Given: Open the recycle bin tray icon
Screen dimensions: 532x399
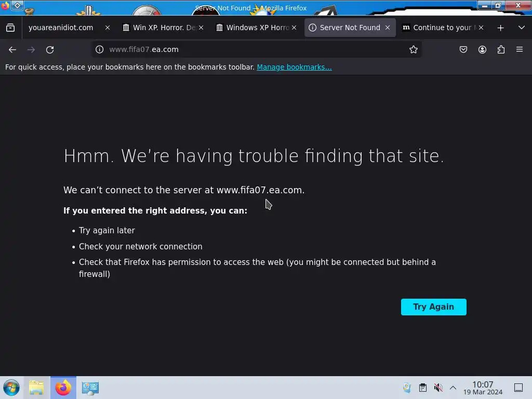Looking at the screenshot, I should (x=407, y=388).
